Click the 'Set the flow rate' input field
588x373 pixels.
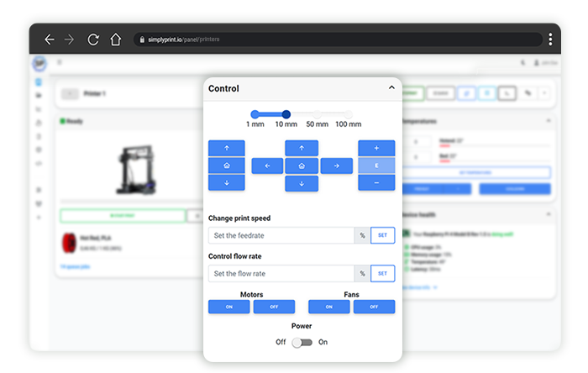click(281, 274)
